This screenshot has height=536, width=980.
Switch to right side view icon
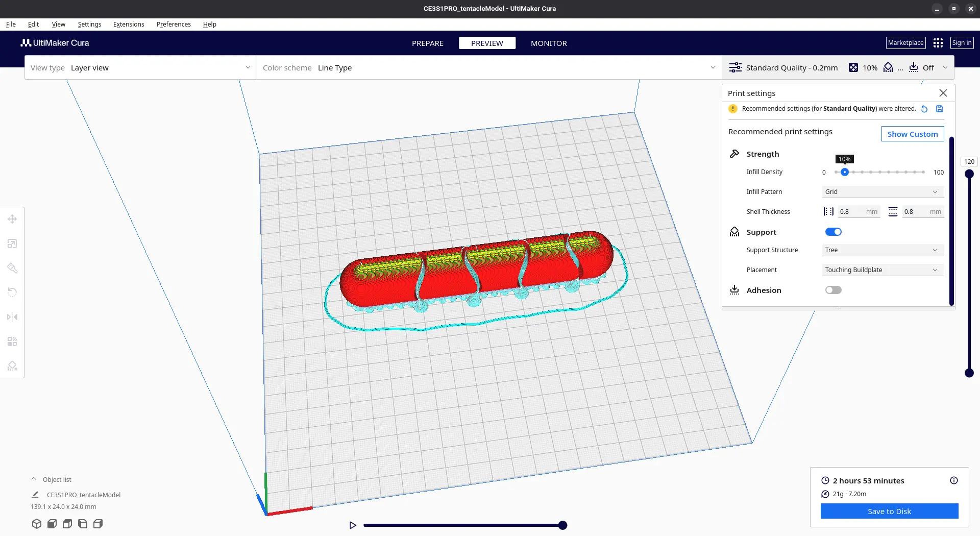coord(98,524)
